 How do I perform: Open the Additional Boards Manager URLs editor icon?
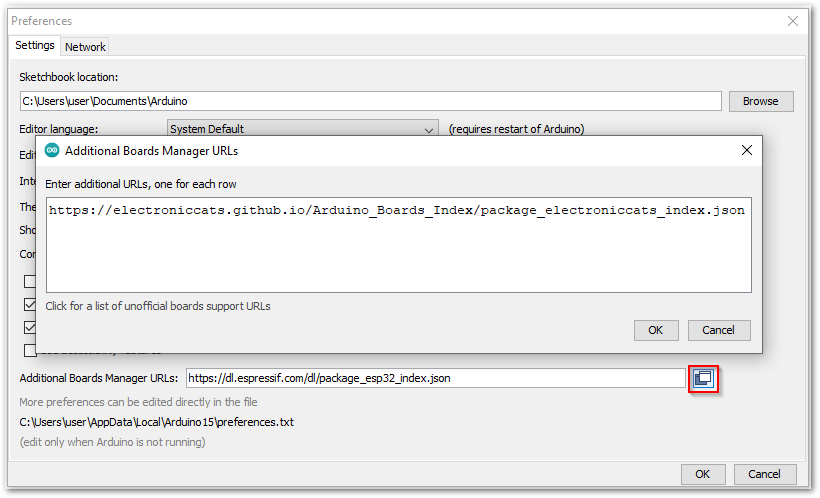[x=703, y=378]
